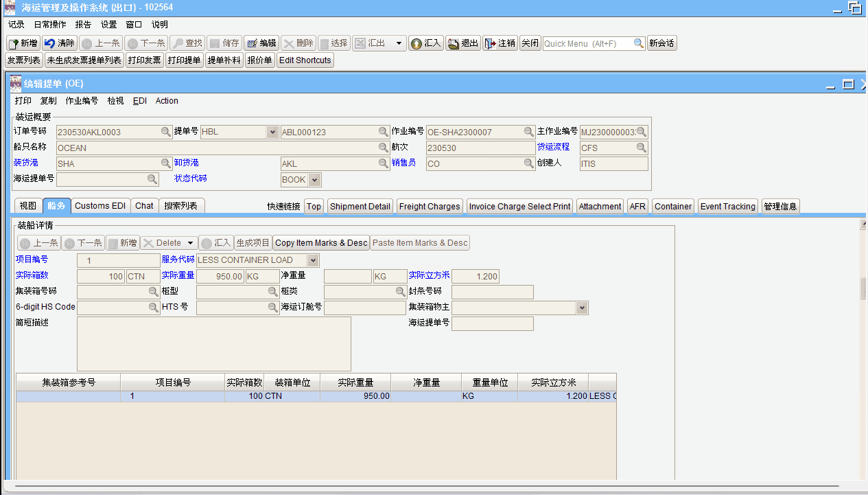Expand the 状态代码 BOOK dropdown
Image resolution: width=868 pixels, height=495 pixels.
tap(315, 180)
